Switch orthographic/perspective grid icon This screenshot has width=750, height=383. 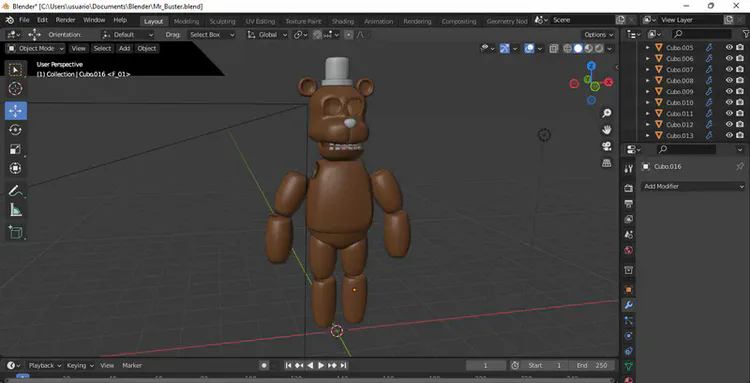607,163
